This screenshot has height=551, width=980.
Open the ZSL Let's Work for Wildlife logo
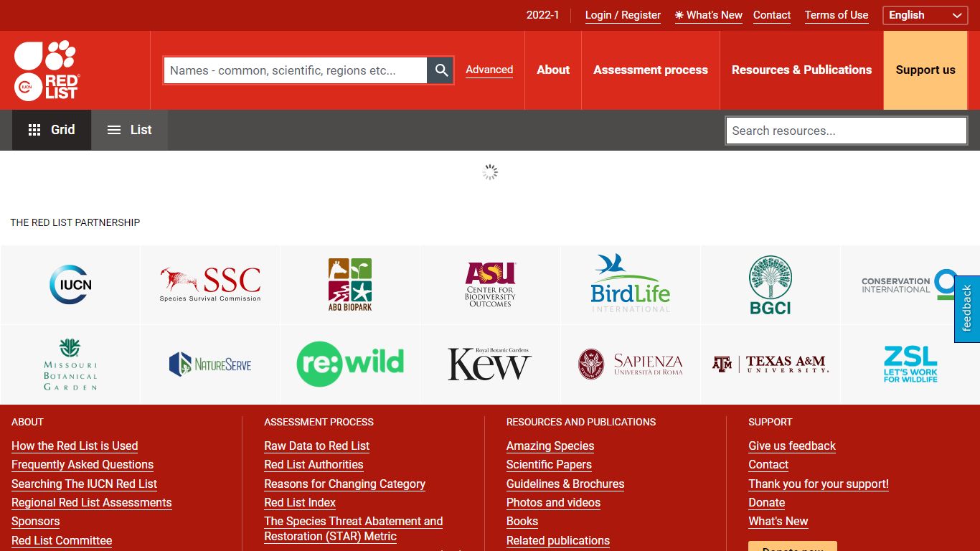(910, 364)
